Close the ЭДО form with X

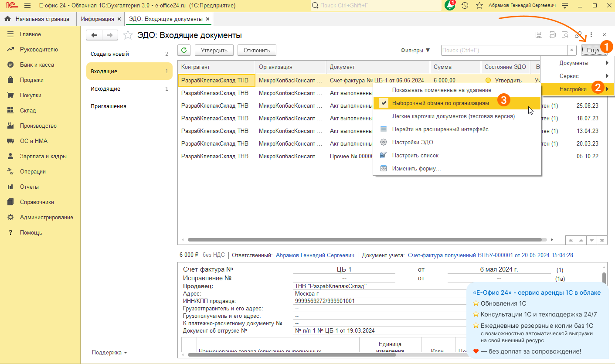tap(604, 35)
